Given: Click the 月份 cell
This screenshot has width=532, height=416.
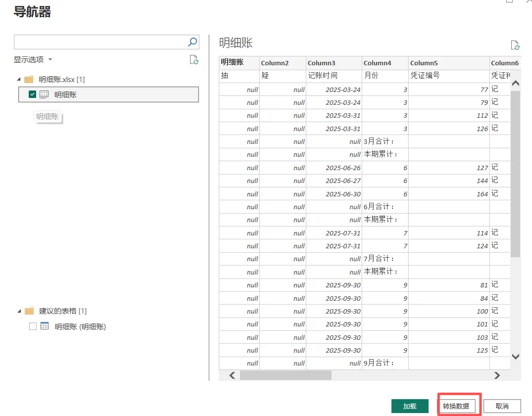Looking at the screenshot, I should 385,76.
